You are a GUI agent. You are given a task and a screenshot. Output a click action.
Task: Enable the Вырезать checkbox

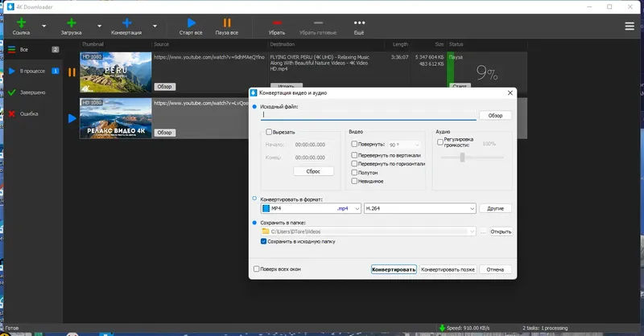pyautogui.click(x=269, y=132)
